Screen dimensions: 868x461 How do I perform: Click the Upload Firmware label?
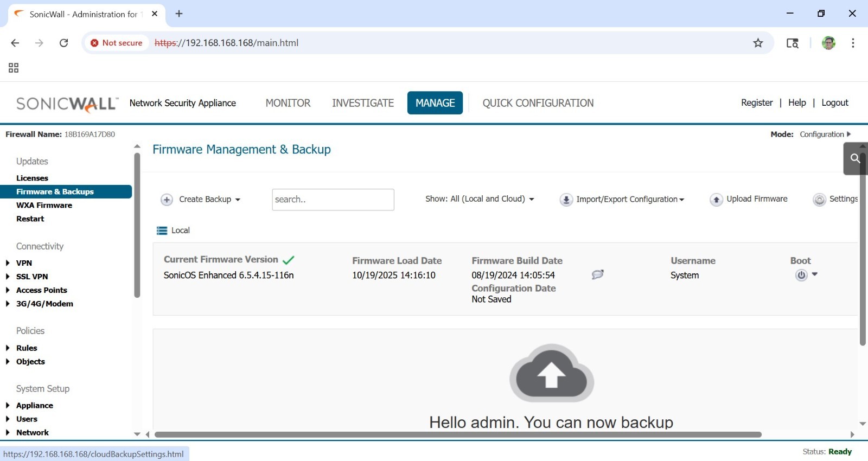(757, 199)
